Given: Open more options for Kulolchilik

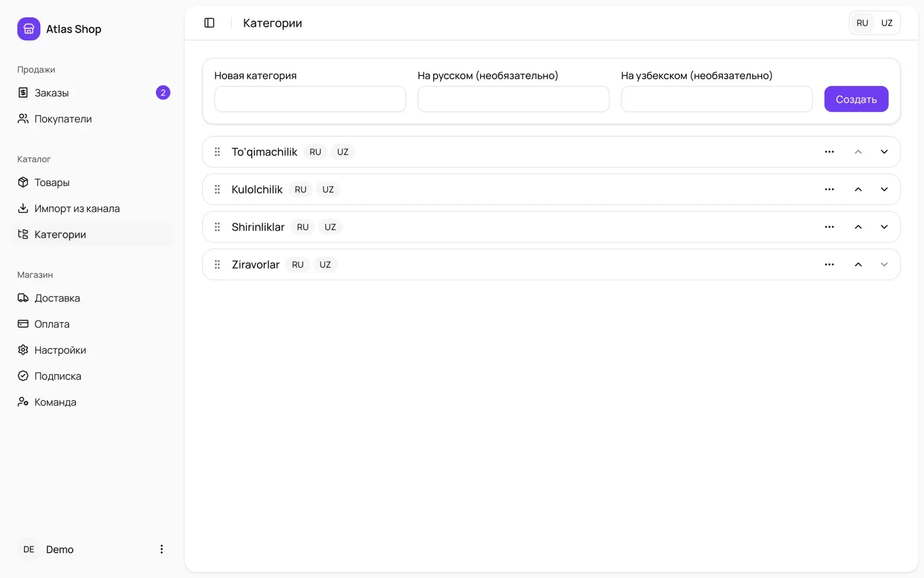Looking at the screenshot, I should [829, 190].
